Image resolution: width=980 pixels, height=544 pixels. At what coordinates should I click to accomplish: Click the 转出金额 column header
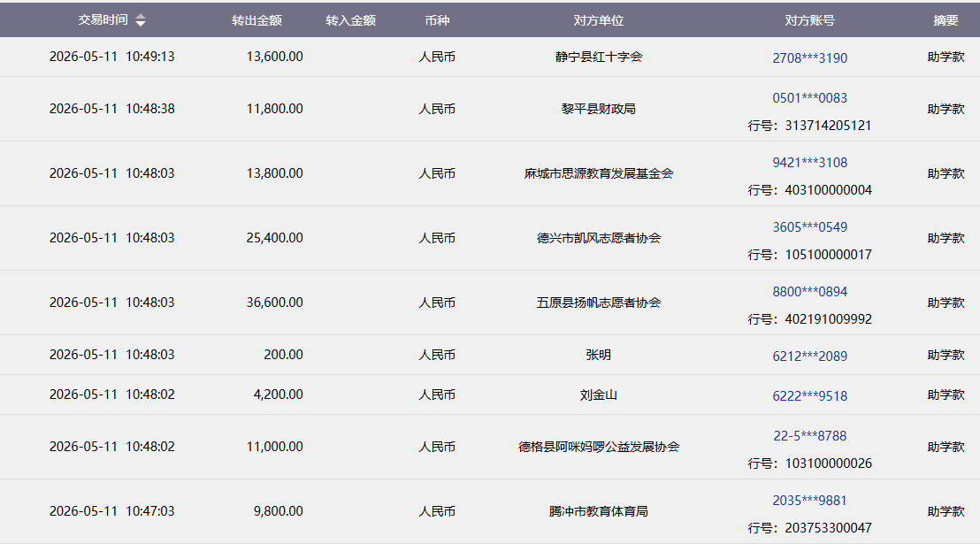click(256, 20)
